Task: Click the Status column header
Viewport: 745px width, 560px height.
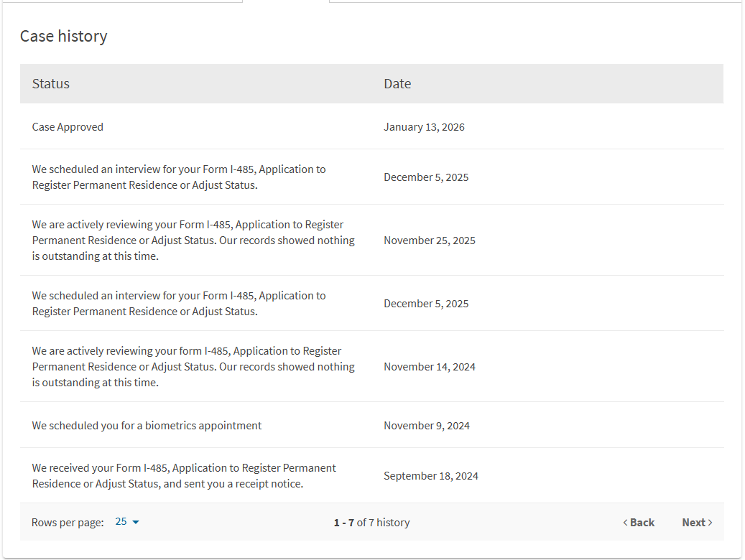Action: click(51, 84)
